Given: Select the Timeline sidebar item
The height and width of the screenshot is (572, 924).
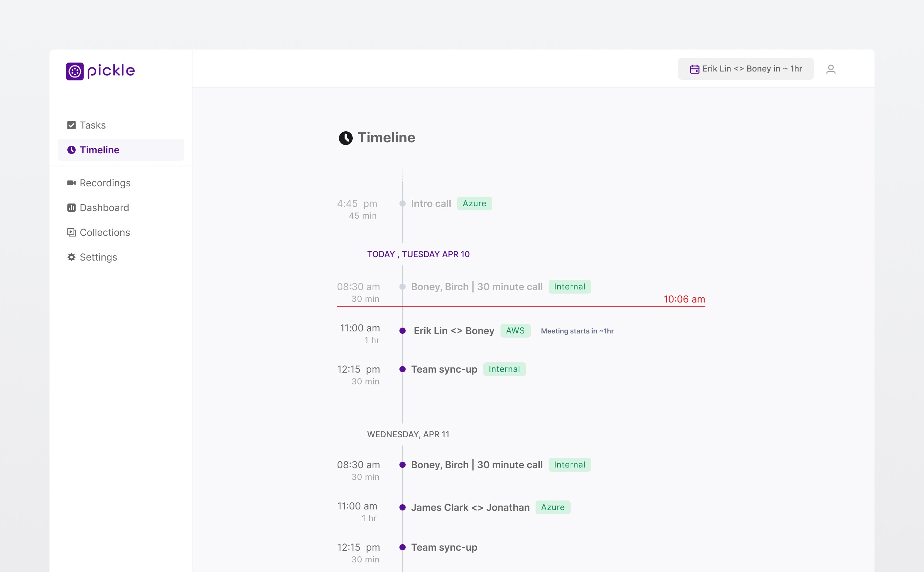Looking at the screenshot, I should coord(99,150).
